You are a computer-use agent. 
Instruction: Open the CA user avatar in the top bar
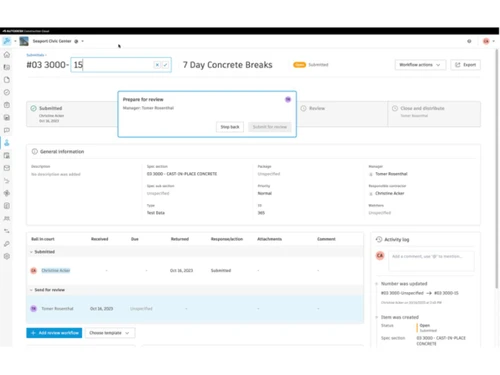pos(486,41)
